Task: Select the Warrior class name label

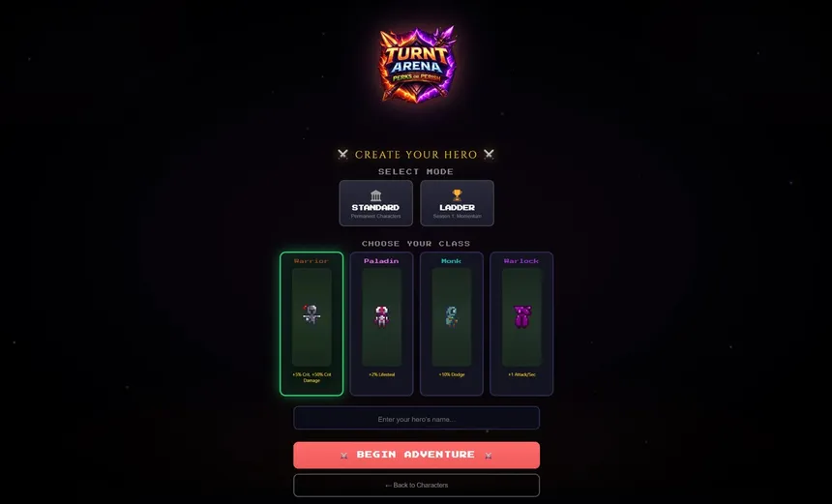Action: tap(312, 261)
